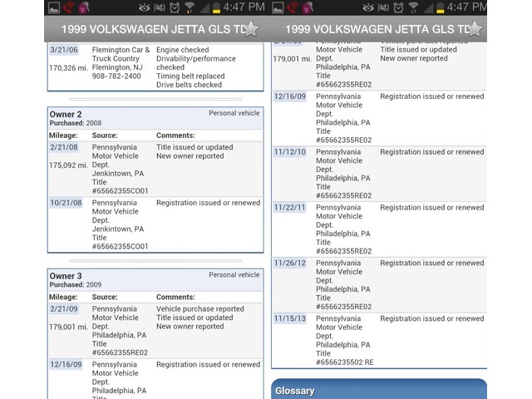Screen dimensions: 532x399
Task: Tap the favorite star in left screenshot header
Action: click(251, 29)
